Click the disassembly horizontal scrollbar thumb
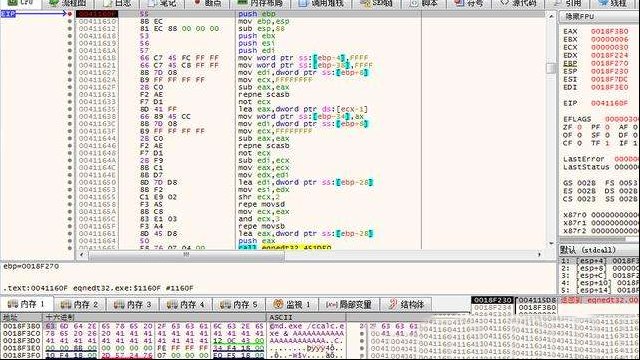This screenshot has width=640, height=360. pyautogui.click(x=186, y=255)
